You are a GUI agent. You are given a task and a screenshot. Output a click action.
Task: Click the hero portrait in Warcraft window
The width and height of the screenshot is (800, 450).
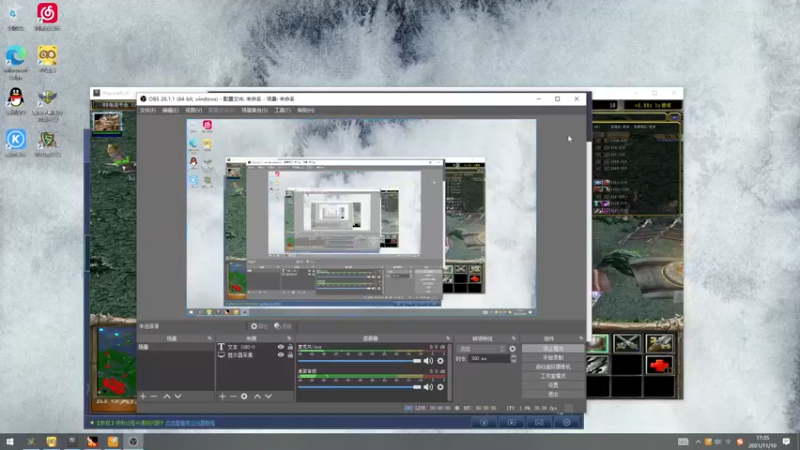pos(107,122)
